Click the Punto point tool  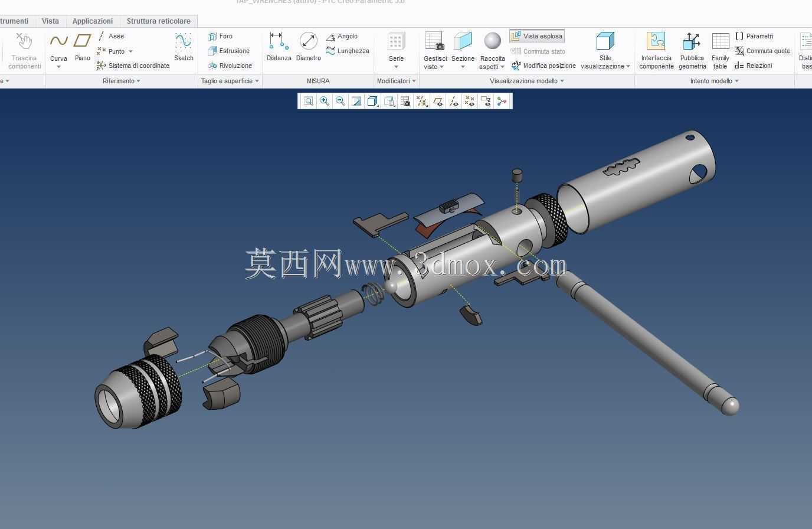(x=111, y=51)
